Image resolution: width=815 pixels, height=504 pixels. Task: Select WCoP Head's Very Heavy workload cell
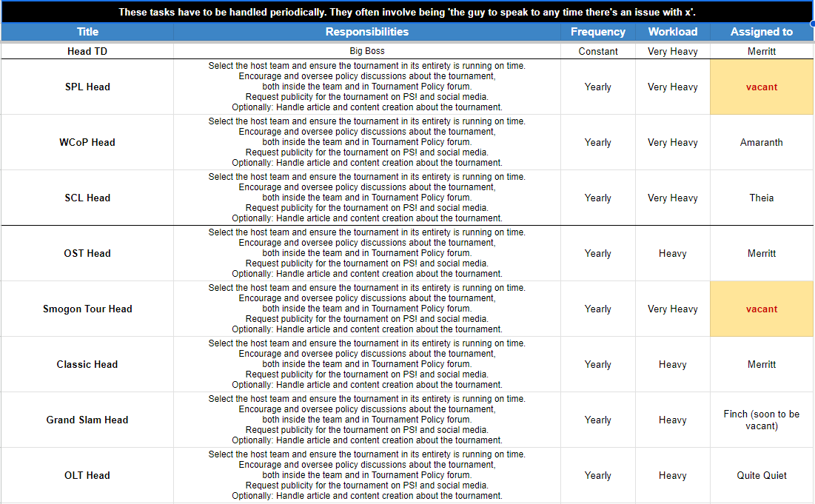[673, 142]
